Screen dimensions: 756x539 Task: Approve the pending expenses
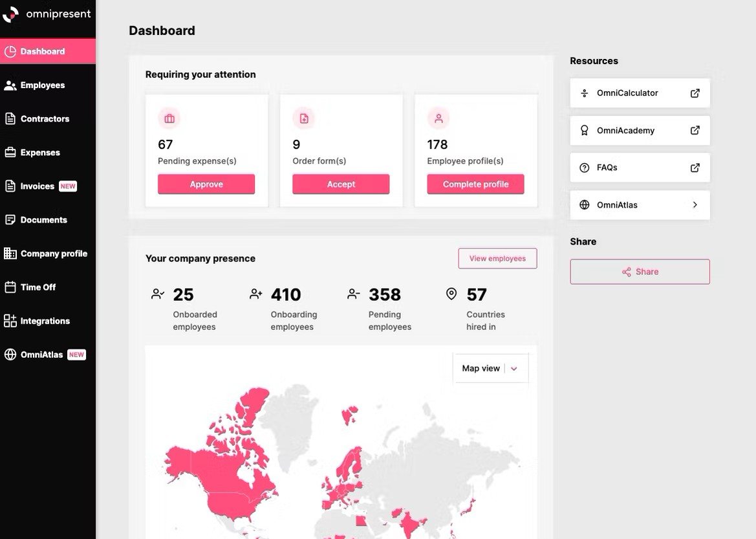(206, 184)
